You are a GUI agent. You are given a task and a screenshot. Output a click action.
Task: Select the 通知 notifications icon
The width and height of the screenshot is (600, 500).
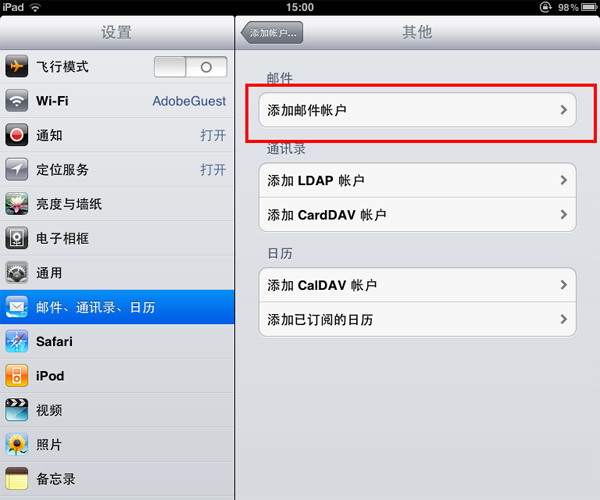(16, 135)
